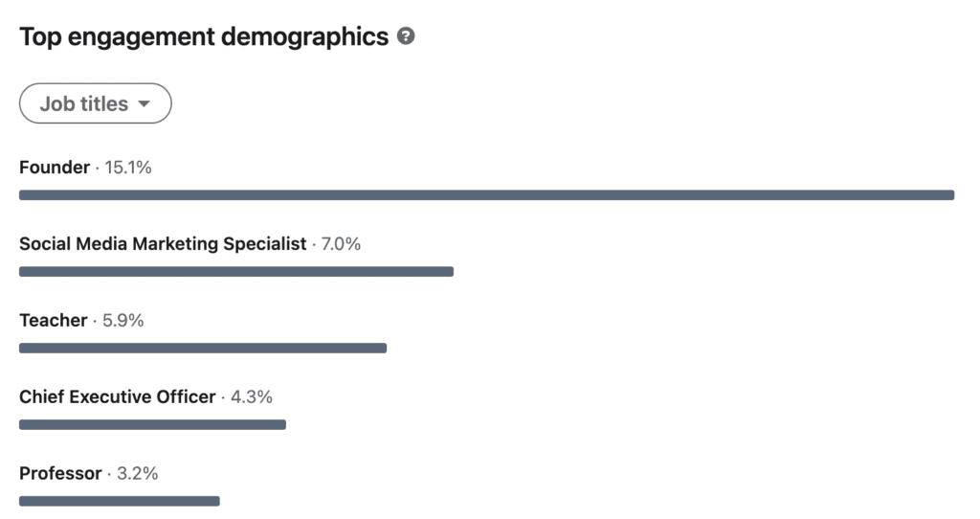Click the Job titles text in dropdown
The image size is (980, 519).
(84, 103)
